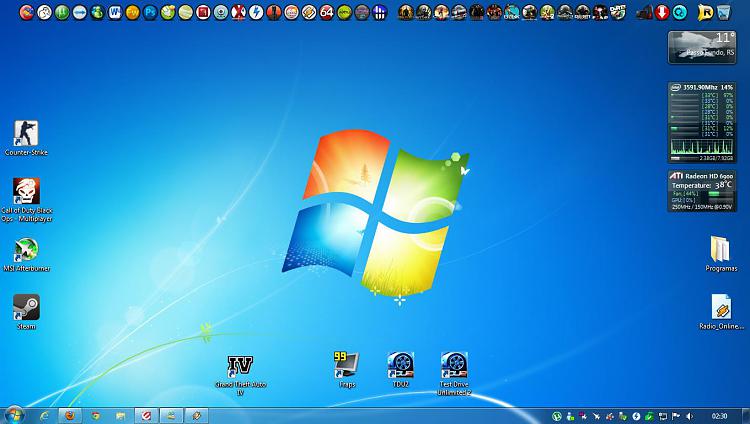Open the yellow R dock icon

pyautogui.click(x=706, y=12)
